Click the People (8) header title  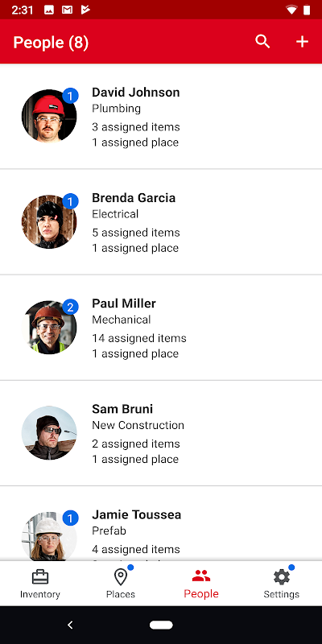[51, 43]
